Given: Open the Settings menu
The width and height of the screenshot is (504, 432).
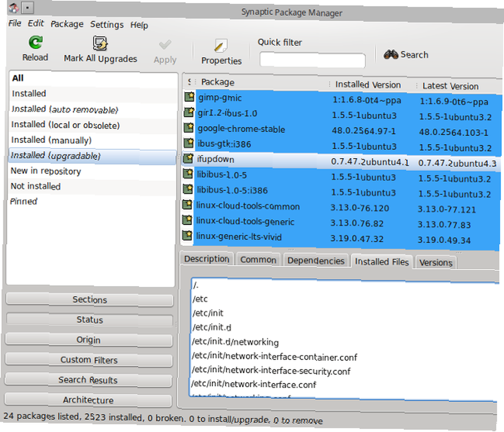Looking at the screenshot, I should 107,24.
